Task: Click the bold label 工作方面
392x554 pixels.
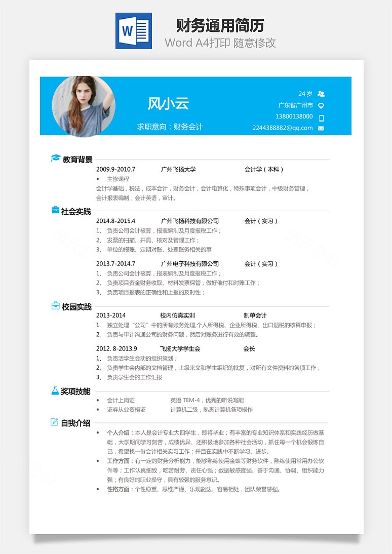Action: point(118,461)
